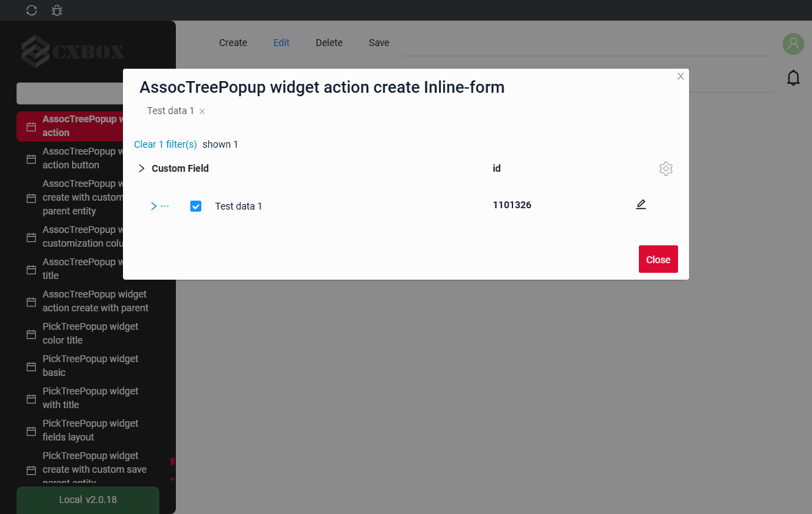Open table settings gear icon
This screenshot has width=812, height=514.
point(666,168)
